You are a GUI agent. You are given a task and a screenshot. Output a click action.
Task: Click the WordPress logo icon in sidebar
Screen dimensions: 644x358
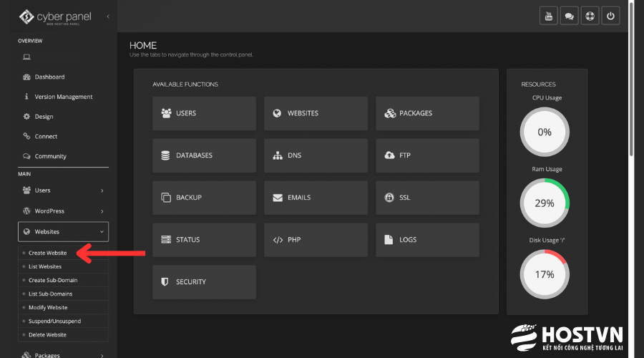pos(26,211)
